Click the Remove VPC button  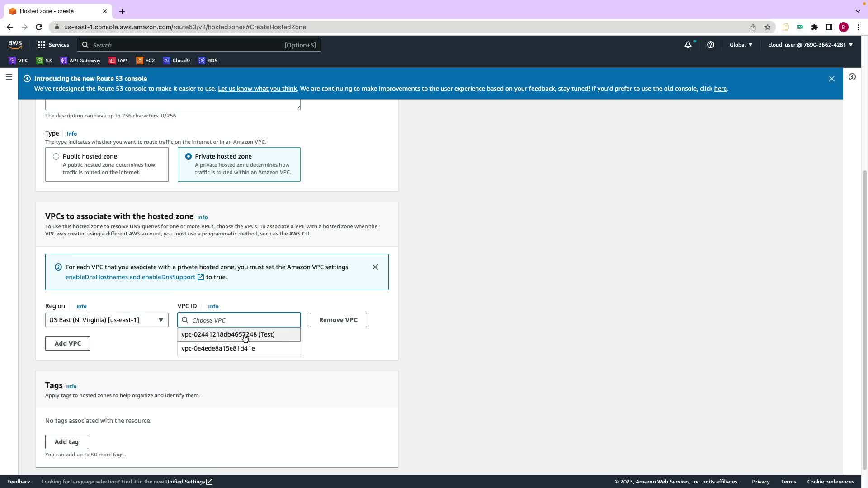coord(338,320)
